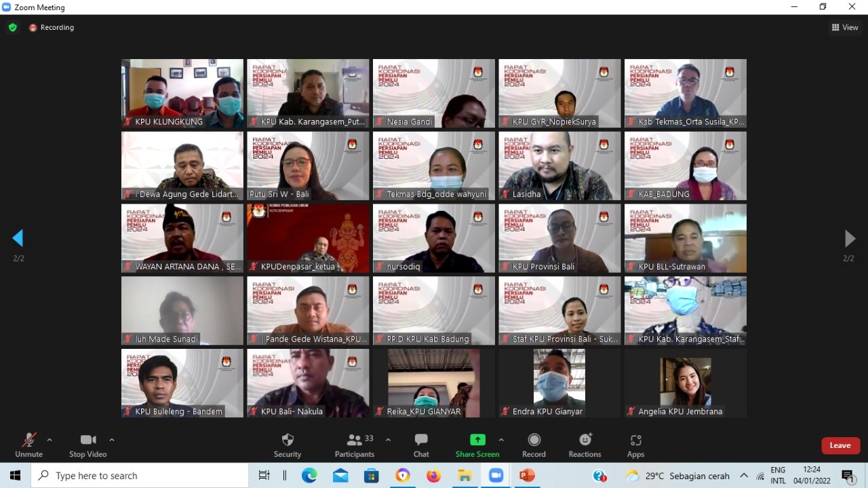Screen dimensions: 868x488
Task: Expand the Share Screen options arrow
Action: [x=501, y=440]
